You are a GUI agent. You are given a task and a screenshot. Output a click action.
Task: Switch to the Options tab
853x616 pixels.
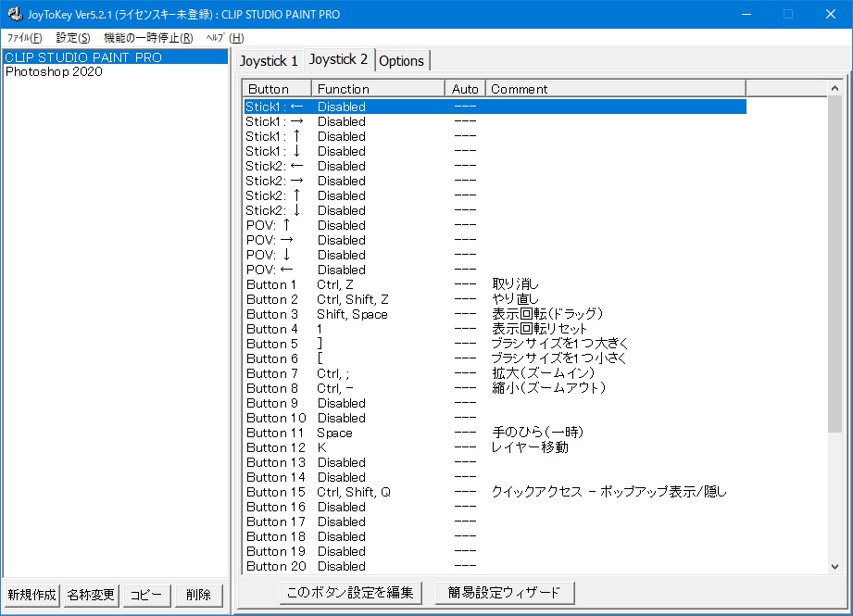click(x=402, y=60)
